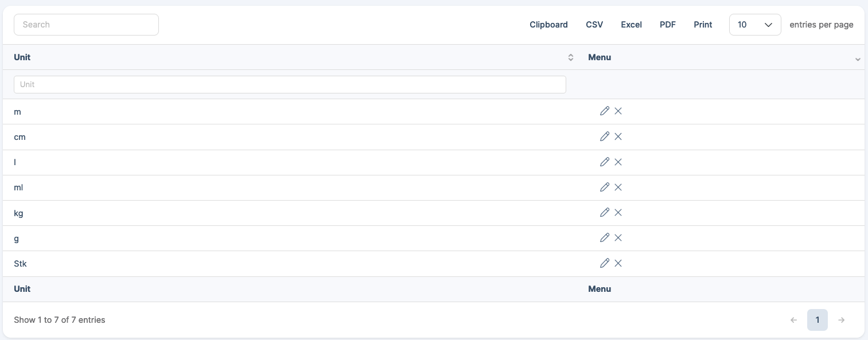Viewport: 868px width, 340px height.
Task: Delete the 'cm' unit row
Action: [x=618, y=136]
